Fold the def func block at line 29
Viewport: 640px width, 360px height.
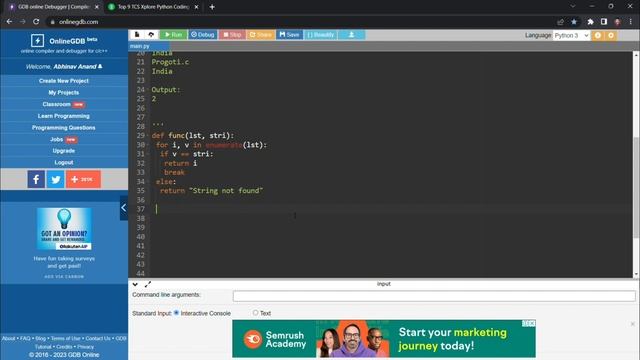click(148, 136)
